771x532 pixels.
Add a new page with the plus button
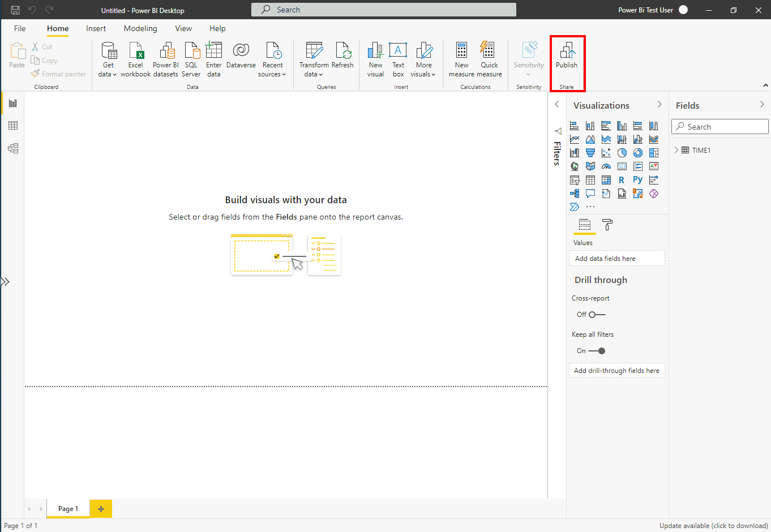point(101,509)
